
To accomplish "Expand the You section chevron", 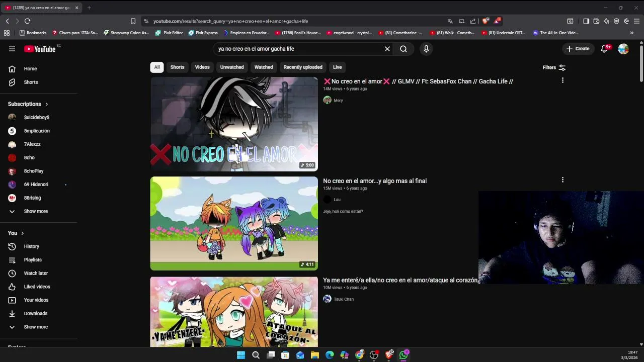I will point(22,233).
